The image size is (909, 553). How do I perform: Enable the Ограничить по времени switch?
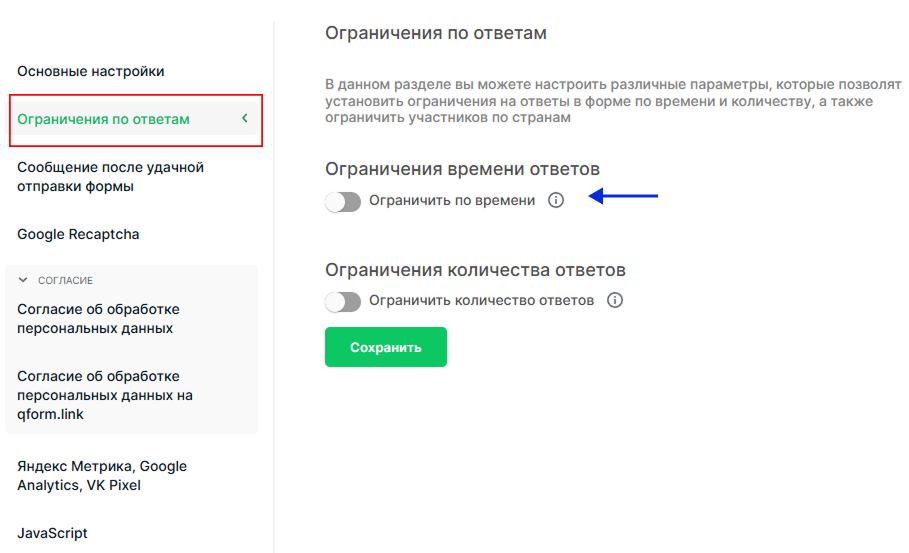tap(343, 202)
